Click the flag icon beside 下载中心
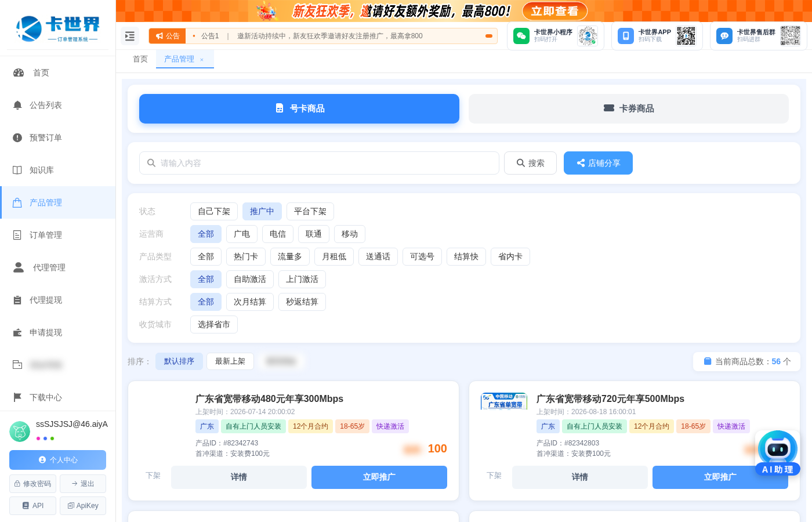 pyautogui.click(x=17, y=397)
